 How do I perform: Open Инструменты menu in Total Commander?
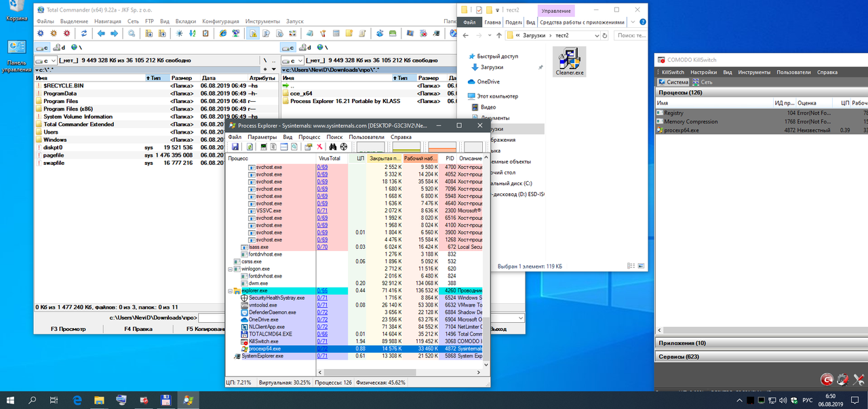point(264,22)
